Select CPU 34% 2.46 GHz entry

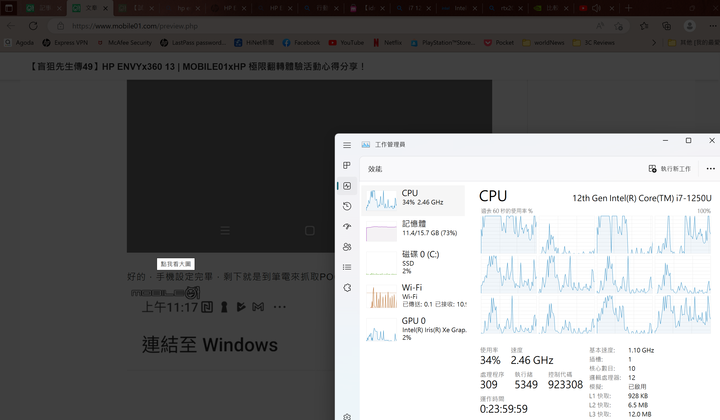pyautogui.click(x=413, y=200)
